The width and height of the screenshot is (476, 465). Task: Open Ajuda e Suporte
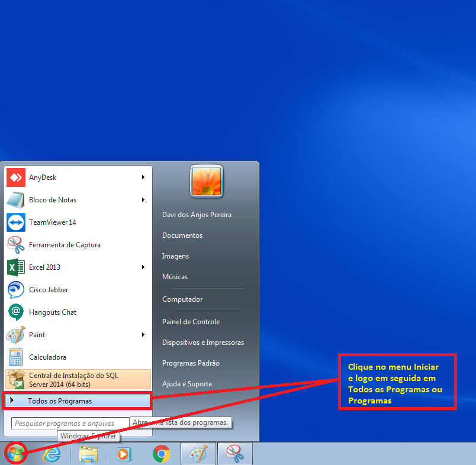click(187, 384)
